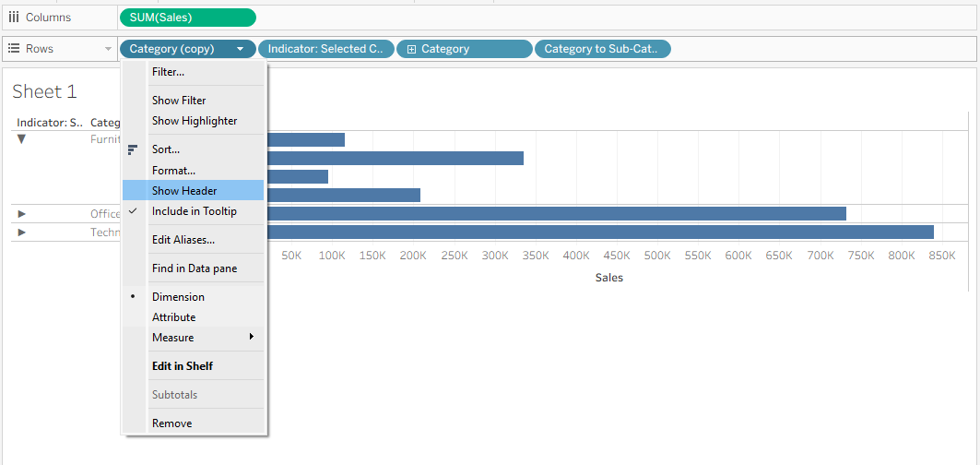Select the longest Technology sales bar
Screen dimensions: 980x465
coord(600,232)
